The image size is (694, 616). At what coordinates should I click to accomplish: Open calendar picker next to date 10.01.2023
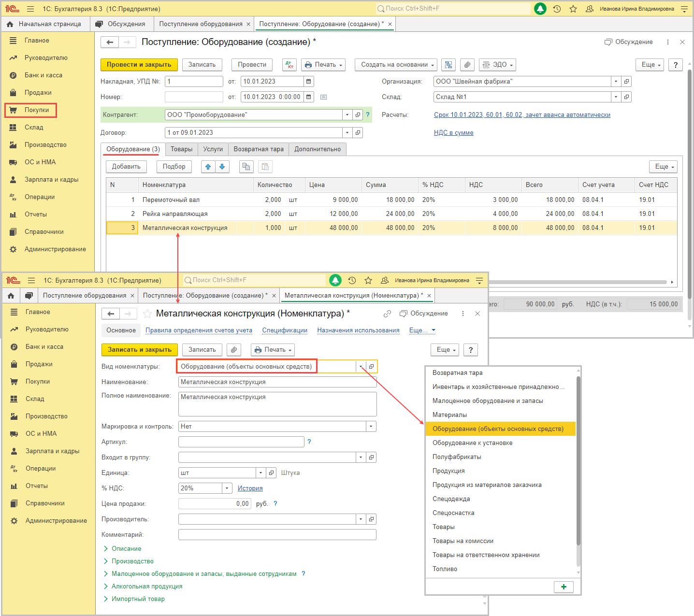309,82
